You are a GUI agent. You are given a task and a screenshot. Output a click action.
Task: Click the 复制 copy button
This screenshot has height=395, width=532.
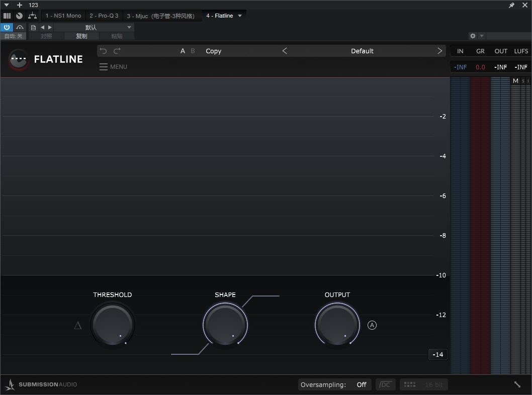(81, 36)
